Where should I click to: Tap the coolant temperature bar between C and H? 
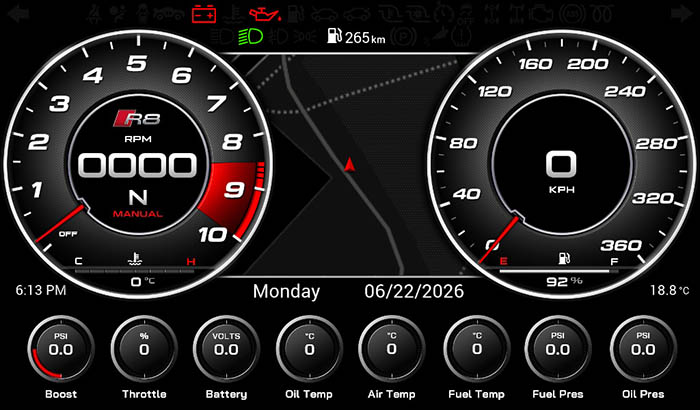click(x=135, y=271)
